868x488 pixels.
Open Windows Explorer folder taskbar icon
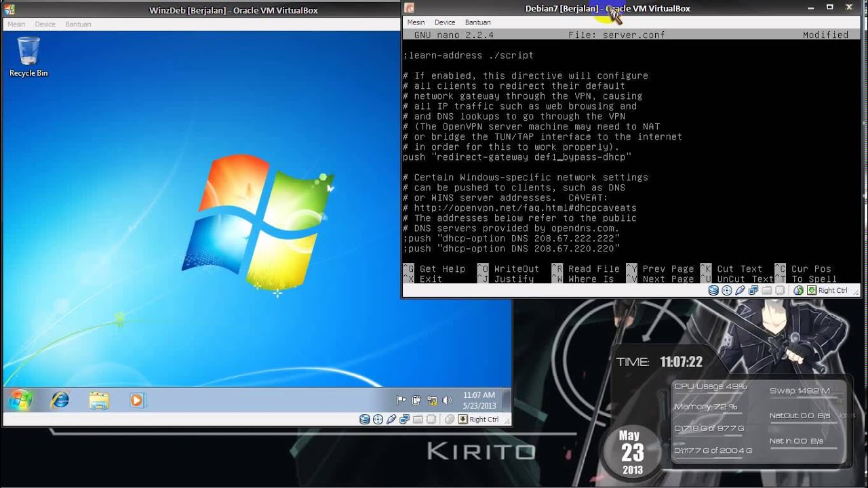(99, 400)
